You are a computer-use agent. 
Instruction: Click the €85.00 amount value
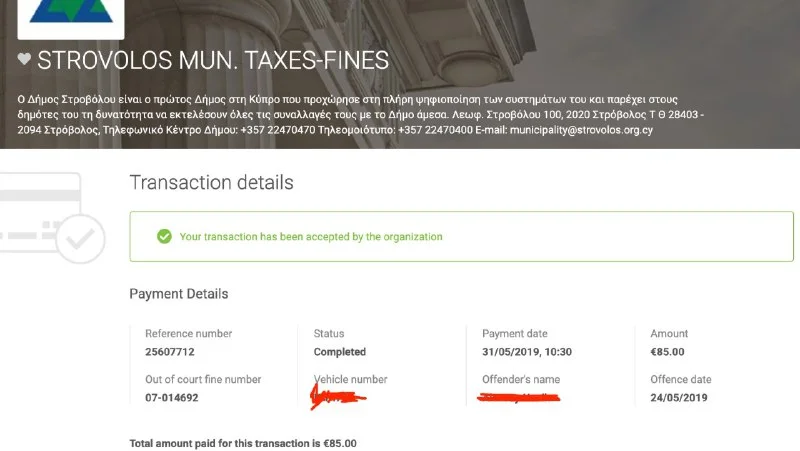668,352
